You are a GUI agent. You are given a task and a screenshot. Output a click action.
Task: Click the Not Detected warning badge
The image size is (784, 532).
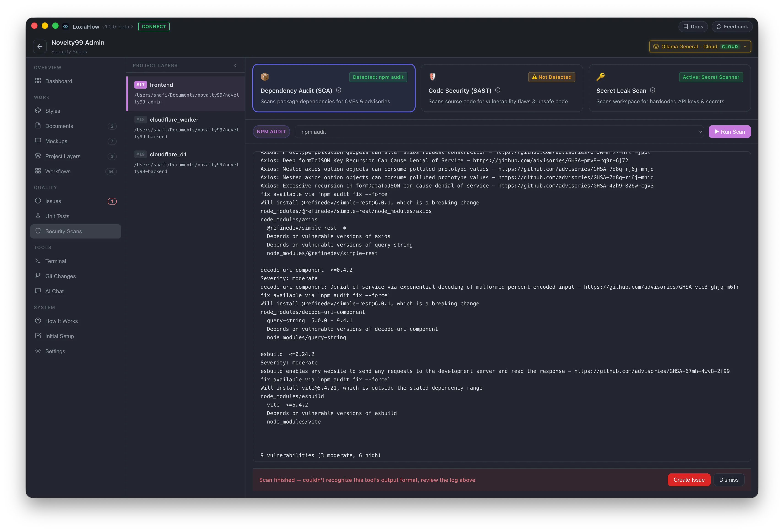click(552, 77)
